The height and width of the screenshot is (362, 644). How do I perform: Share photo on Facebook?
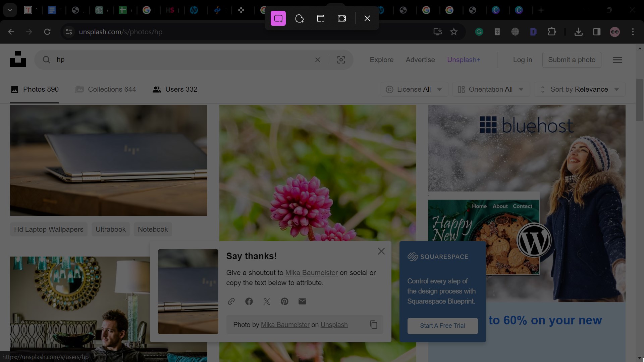[x=249, y=301]
